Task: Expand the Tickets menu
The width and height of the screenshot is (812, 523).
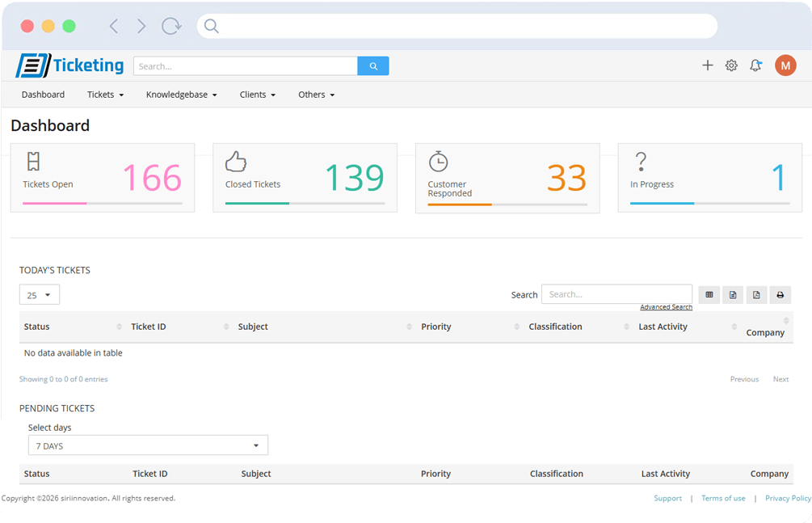Action: (105, 95)
